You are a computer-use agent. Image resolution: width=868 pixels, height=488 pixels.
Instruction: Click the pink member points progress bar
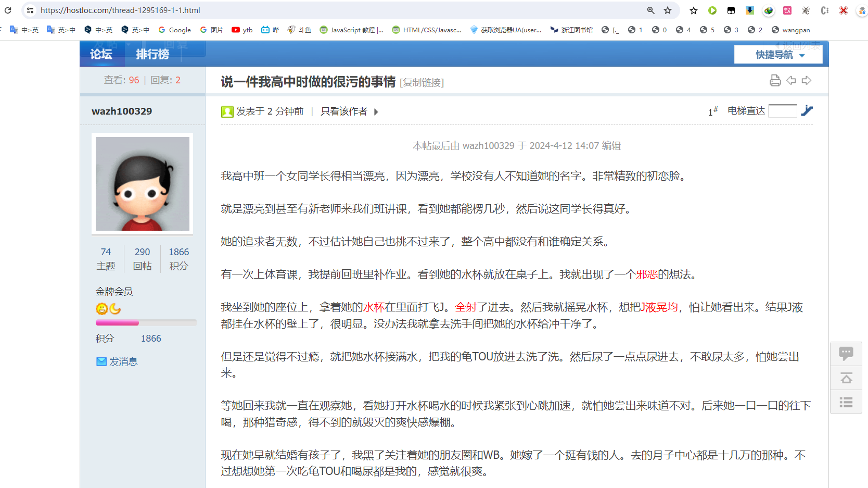tap(118, 323)
